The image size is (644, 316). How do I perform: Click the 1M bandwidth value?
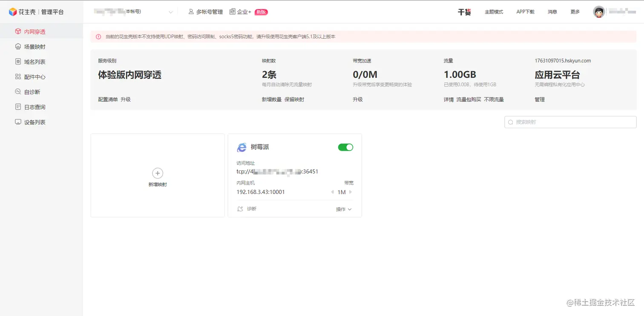(x=342, y=192)
